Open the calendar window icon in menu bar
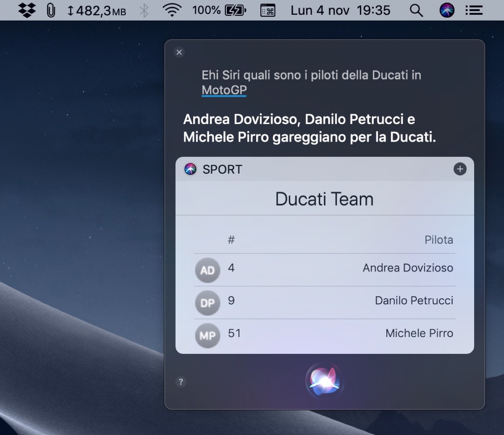504x435 pixels. tap(268, 10)
